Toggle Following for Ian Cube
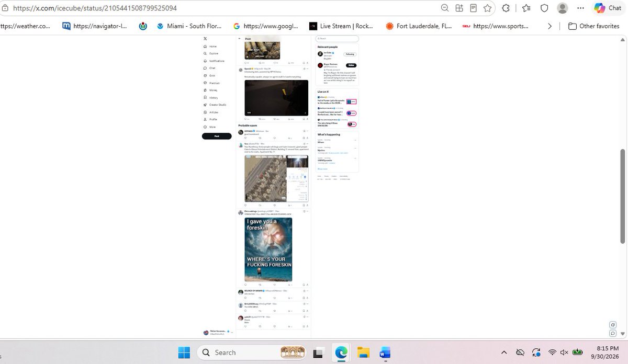 349,54
